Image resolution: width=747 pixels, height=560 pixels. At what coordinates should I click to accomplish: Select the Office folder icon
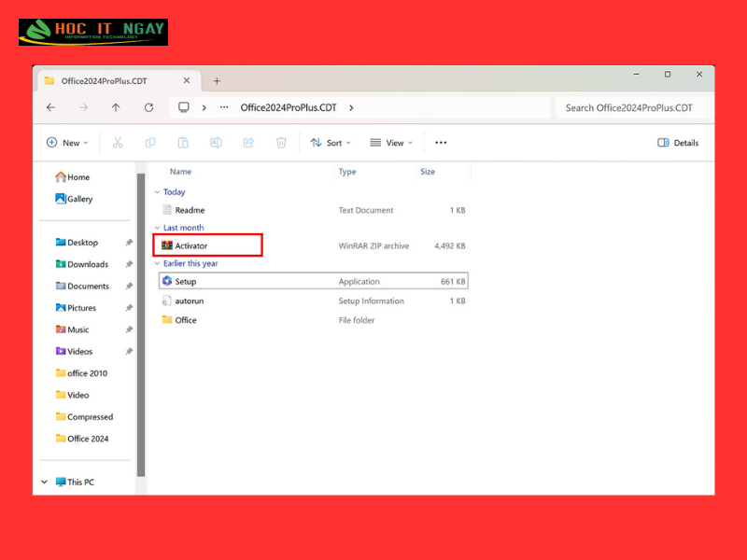point(167,319)
